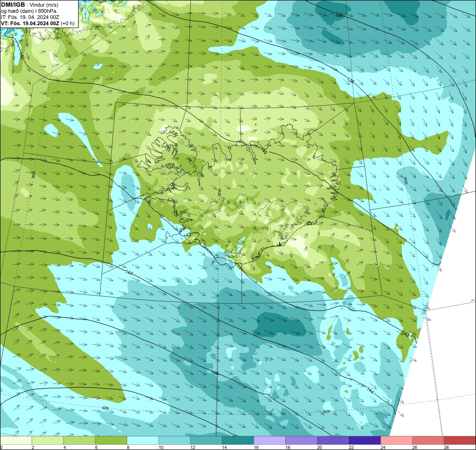Viewport: 476px width, 450px height.
Task: Click the '10W' longitude label
Action: (x=405, y=181)
